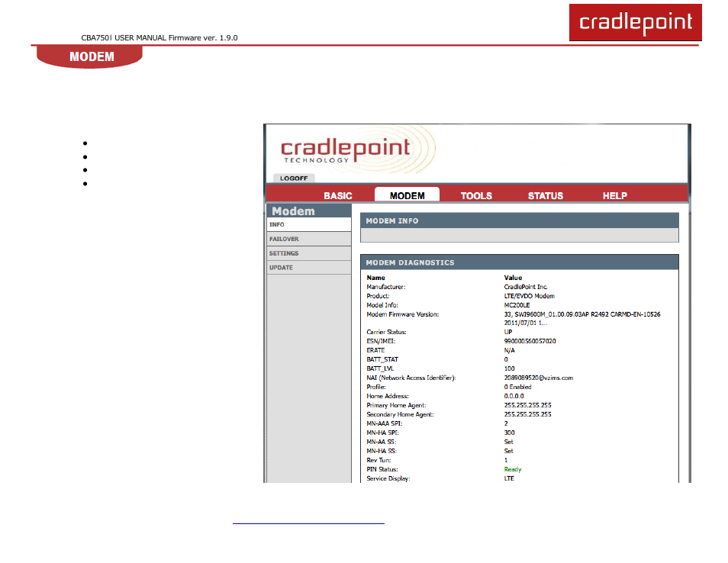Open the BASIC tab
The height and width of the screenshot is (563, 728).
pos(338,196)
